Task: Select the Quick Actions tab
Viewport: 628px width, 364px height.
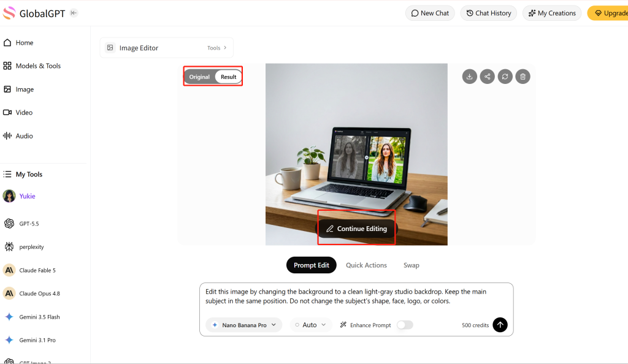Action: click(367, 265)
